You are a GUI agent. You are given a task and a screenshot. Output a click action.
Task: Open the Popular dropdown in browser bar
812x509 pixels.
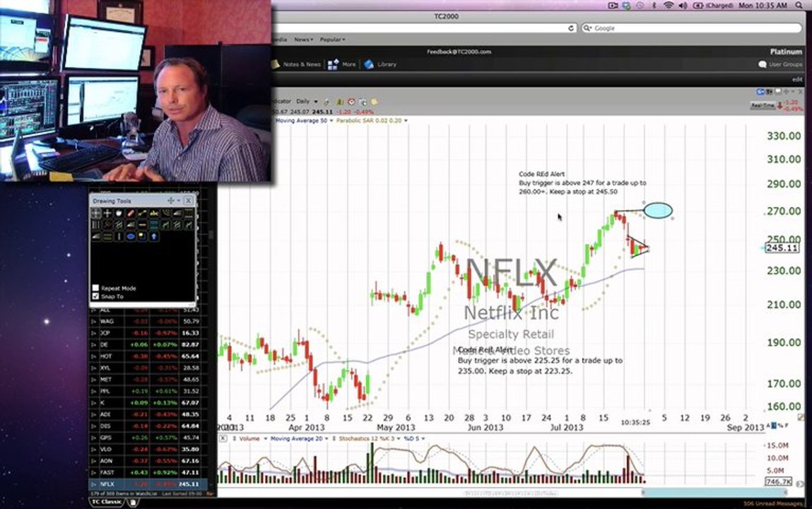pos(332,40)
